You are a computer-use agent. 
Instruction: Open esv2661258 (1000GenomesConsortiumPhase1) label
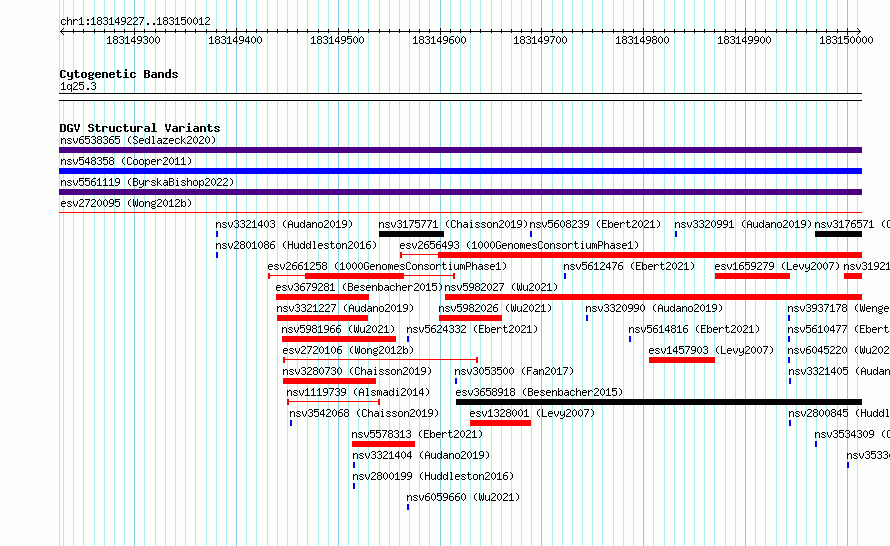387,266
